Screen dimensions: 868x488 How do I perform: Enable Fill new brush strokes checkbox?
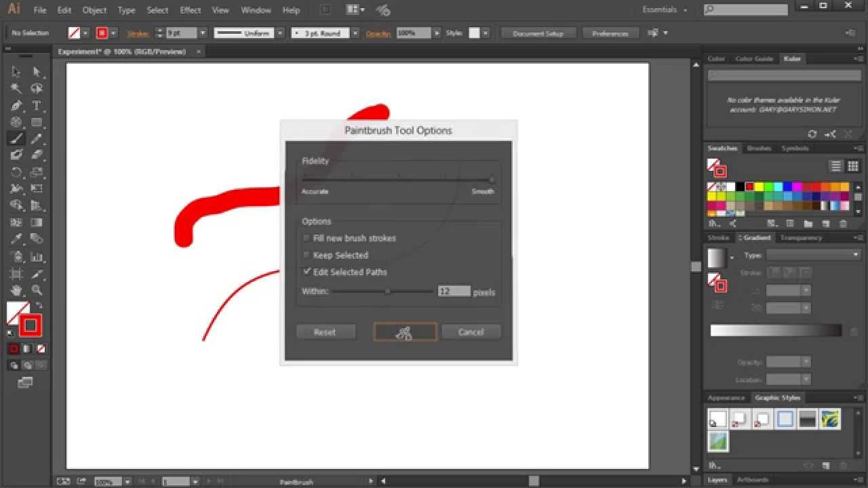click(x=307, y=238)
